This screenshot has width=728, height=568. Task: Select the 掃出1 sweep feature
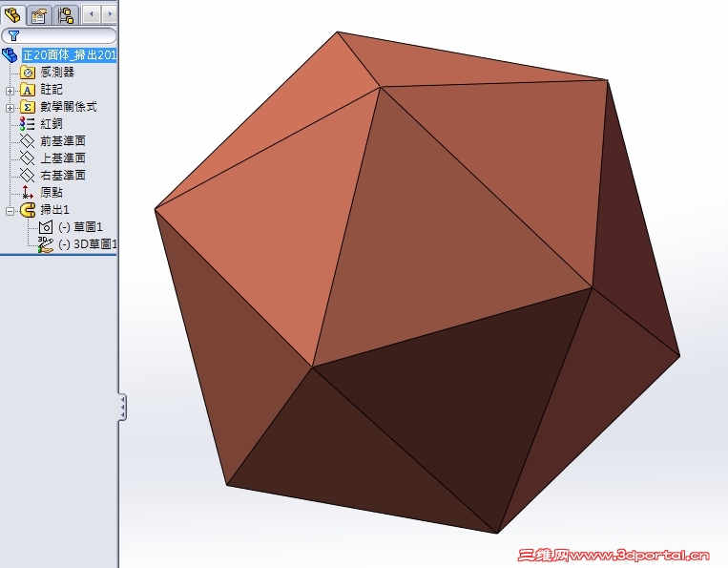[x=54, y=209]
